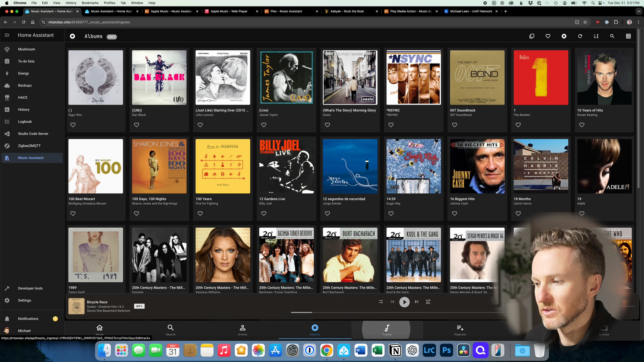This screenshot has height=362, width=644.
Task: Switch to grid view layout
Action: click(x=628, y=36)
